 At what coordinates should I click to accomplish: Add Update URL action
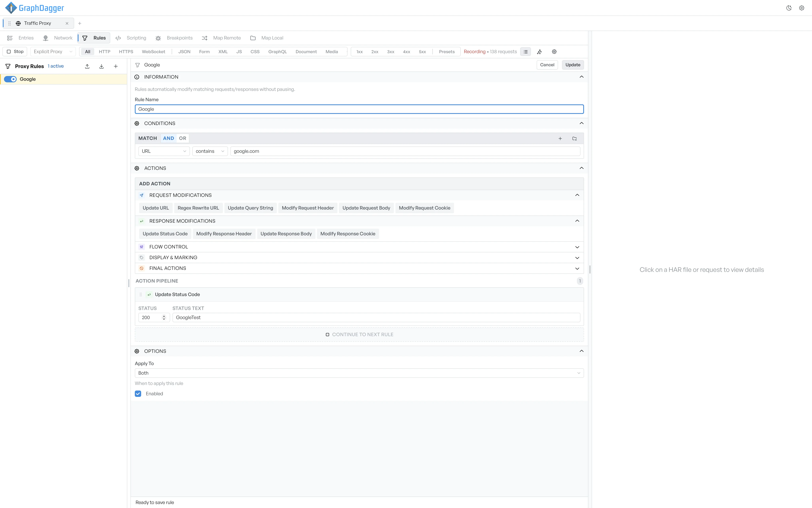tap(156, 208)
